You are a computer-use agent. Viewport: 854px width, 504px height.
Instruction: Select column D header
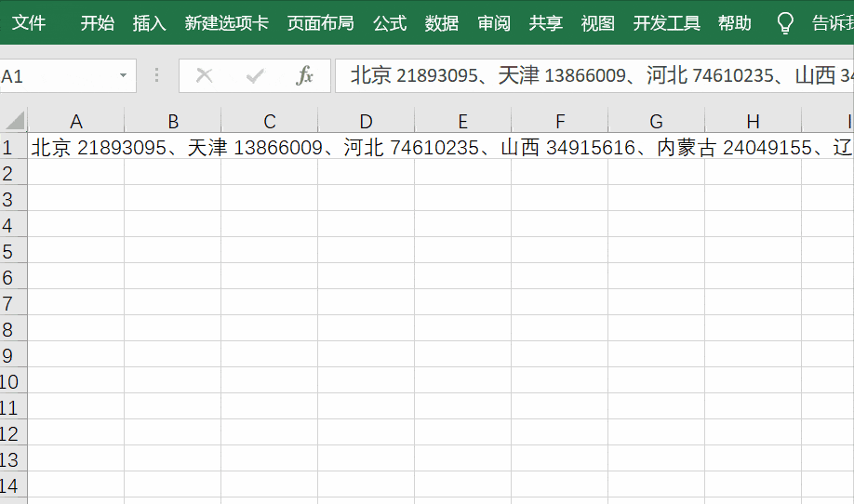(x=366, y=121)
